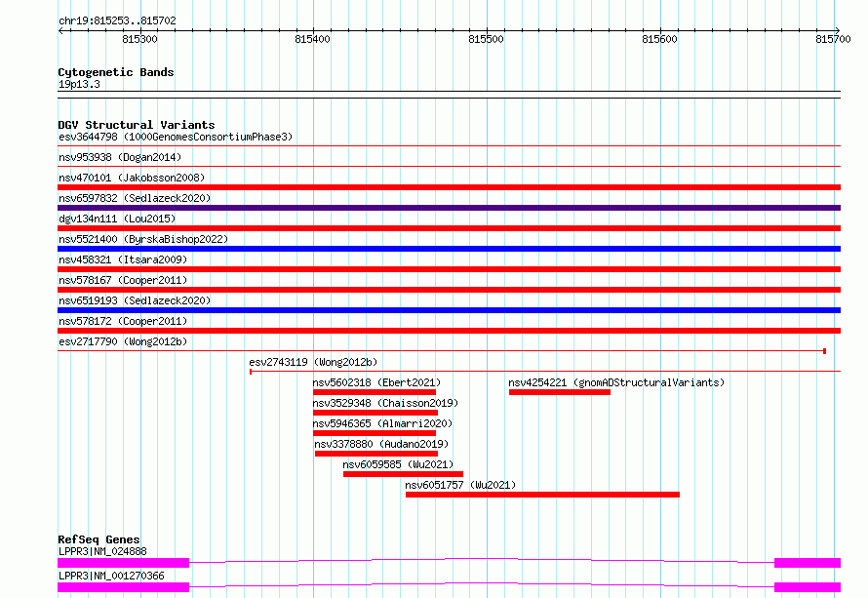Image resolution: width=868 pixels, height=598 pixels.
Task: Click the 815500 ruler position label
Action: [486, 39]
